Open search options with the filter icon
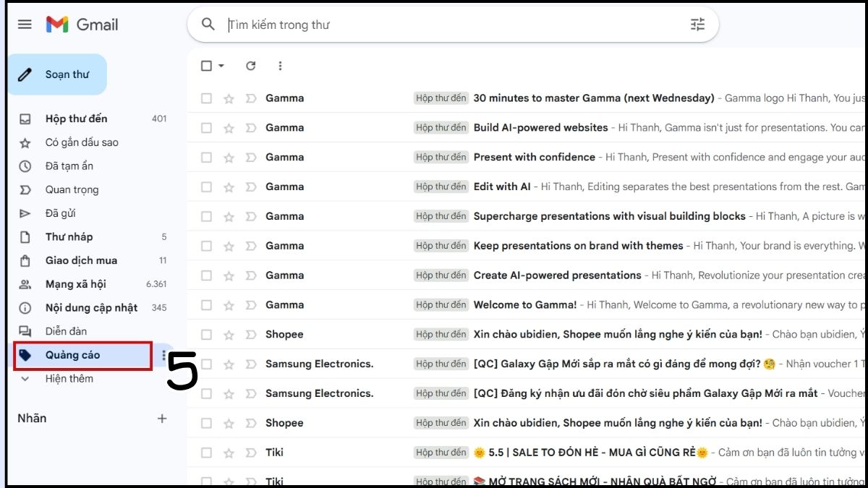868x488 pixels. 697,24
